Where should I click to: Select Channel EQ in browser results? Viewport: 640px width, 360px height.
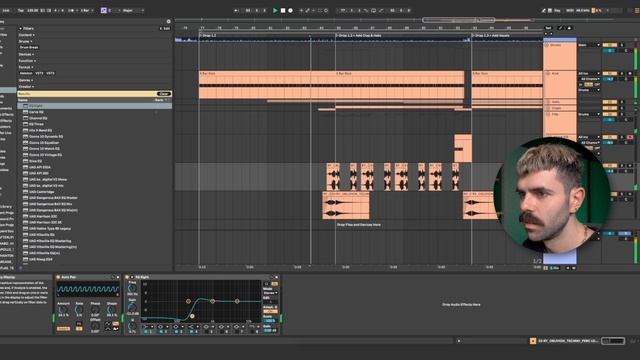(x=95, y=118)
